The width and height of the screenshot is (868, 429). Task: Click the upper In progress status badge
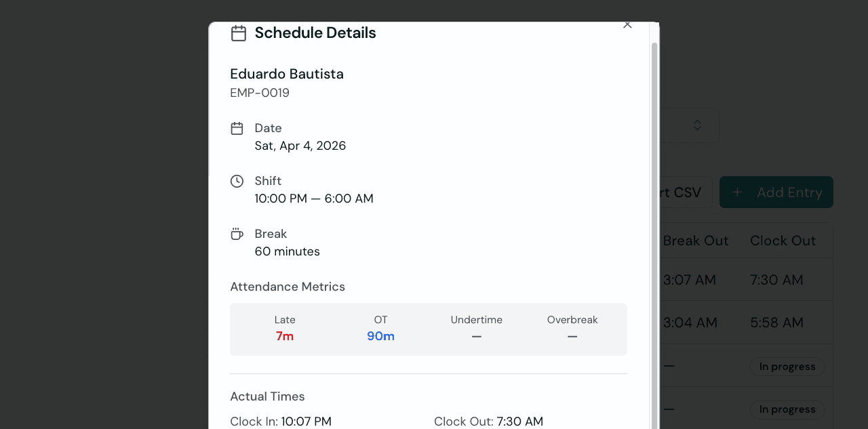coord(787,366)
